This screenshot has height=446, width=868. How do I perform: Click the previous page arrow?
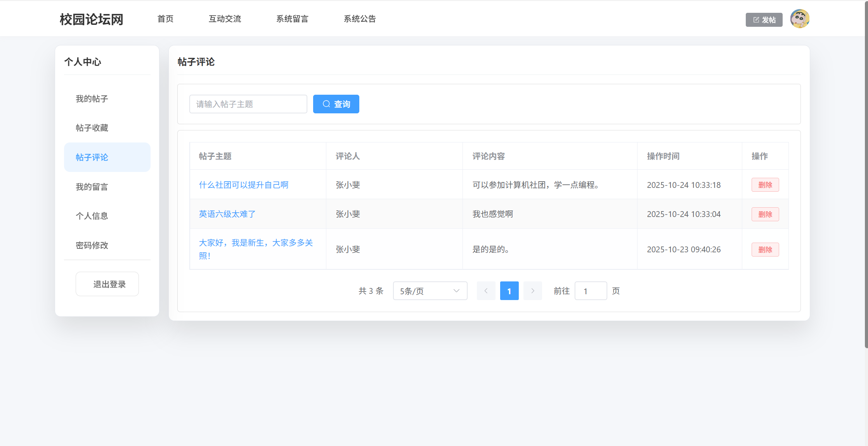click(x=486, y=291)
